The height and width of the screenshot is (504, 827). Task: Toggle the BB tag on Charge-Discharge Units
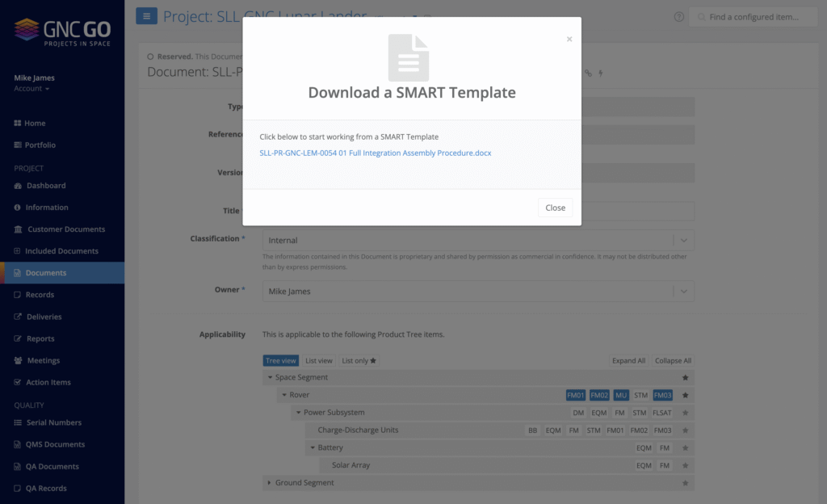(532, 430)
